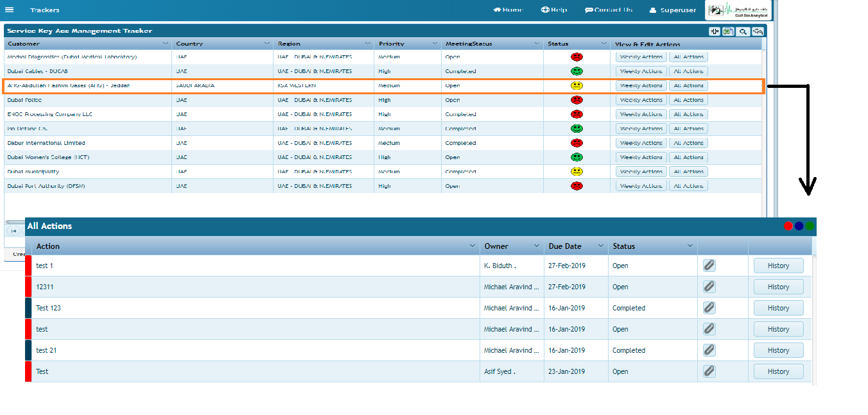Screen dimensions: 868x415
Task: Click the yellow status face for AHG Jeddah
Action: tap(577, 85)
